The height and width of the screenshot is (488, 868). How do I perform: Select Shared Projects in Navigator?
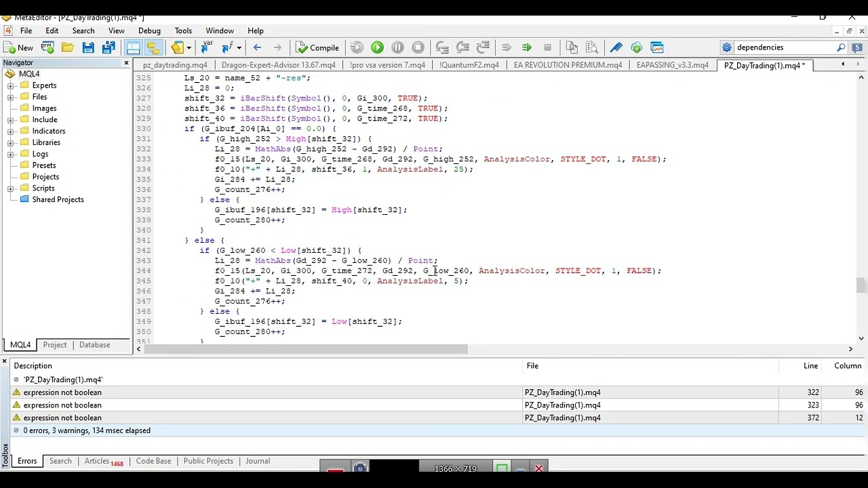58,199
